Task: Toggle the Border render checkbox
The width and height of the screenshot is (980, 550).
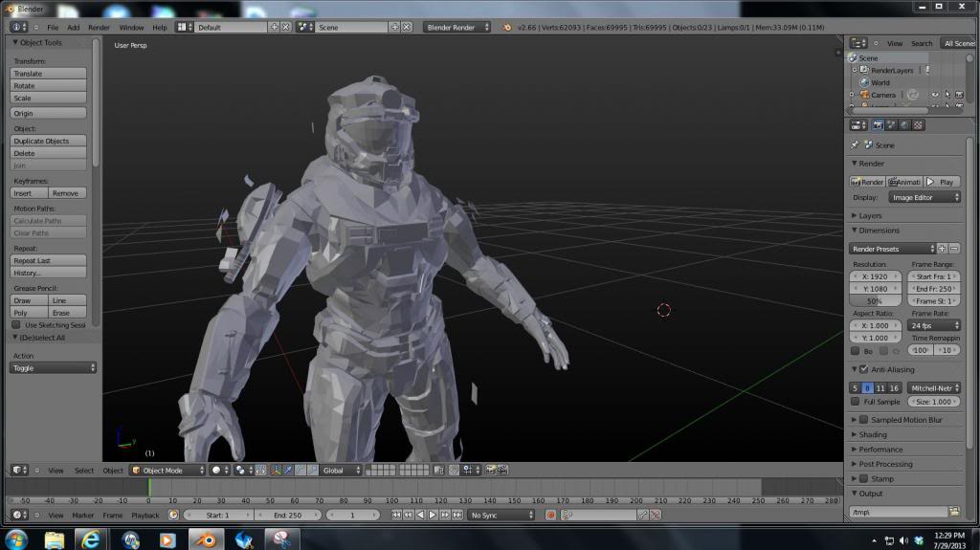Action: pyautogui.click(x=855, y=351)
